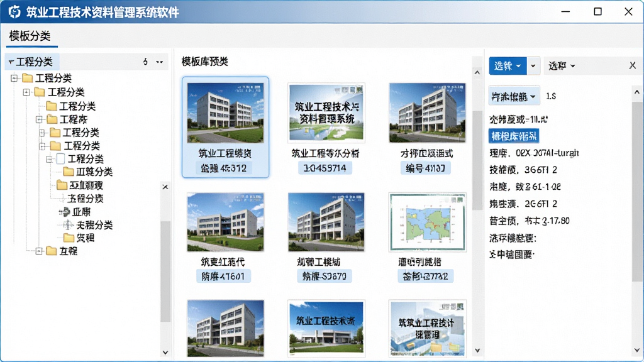Screen dimensions: 644x362
Task: Toggle the plus box beside 工程商
Action: click(39, 119)
